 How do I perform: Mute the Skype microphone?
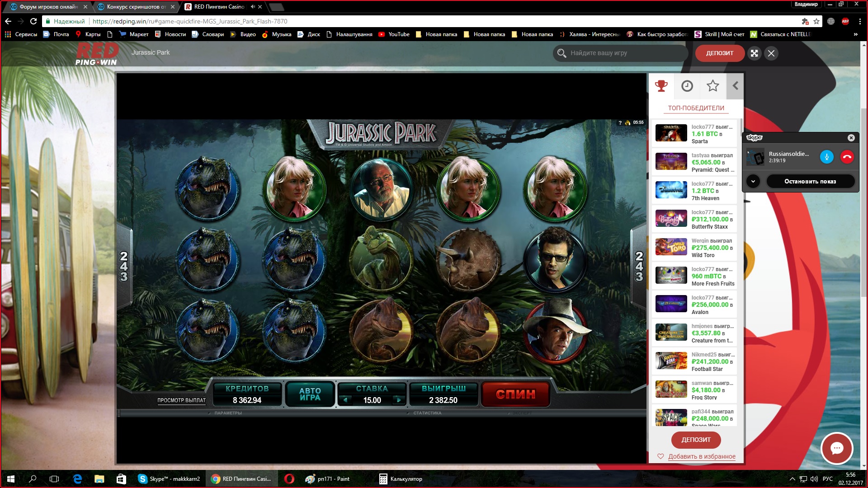pyautogui.click(x=826, y=157)
